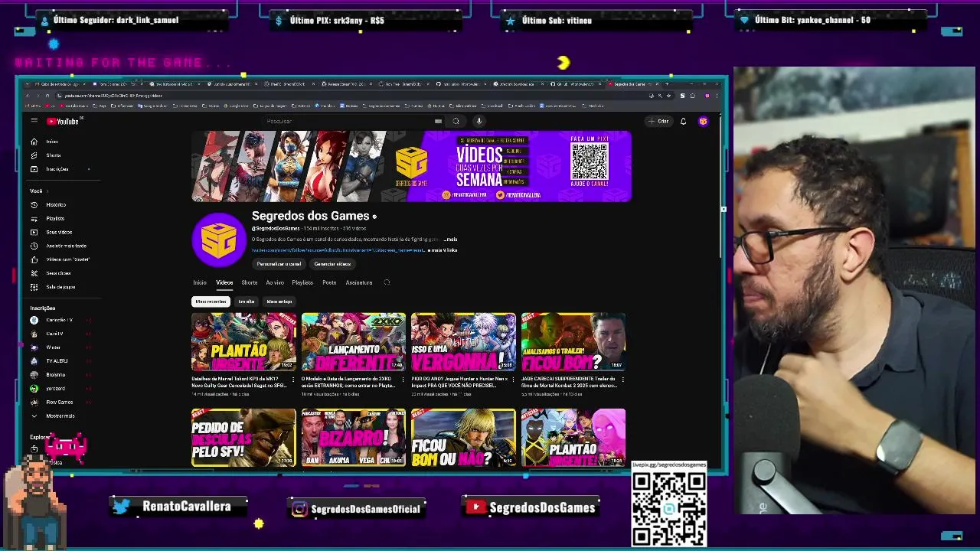Select the Em alta filter chip
The width and height of the screenshot is (980, 551).
pos(247,302)
